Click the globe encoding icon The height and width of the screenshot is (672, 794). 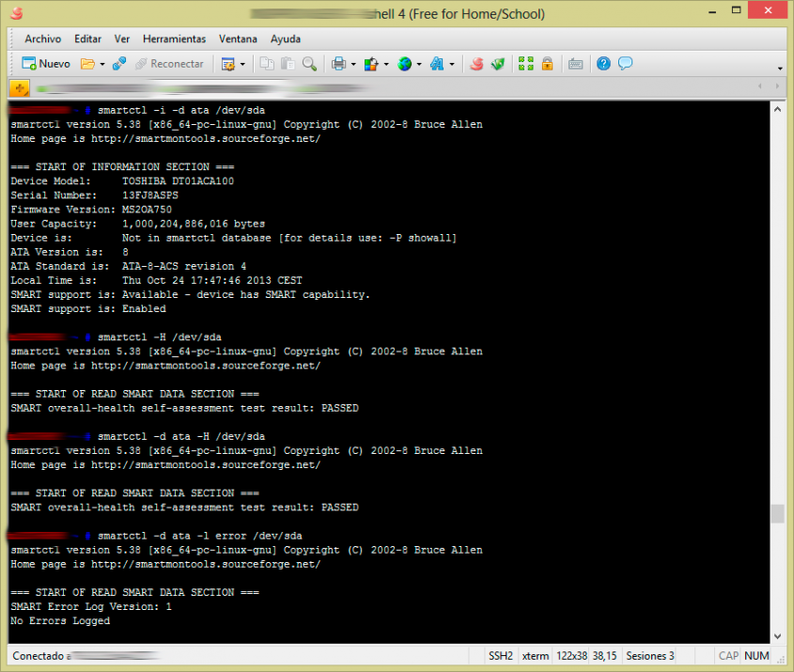click(x=405, y=64)
